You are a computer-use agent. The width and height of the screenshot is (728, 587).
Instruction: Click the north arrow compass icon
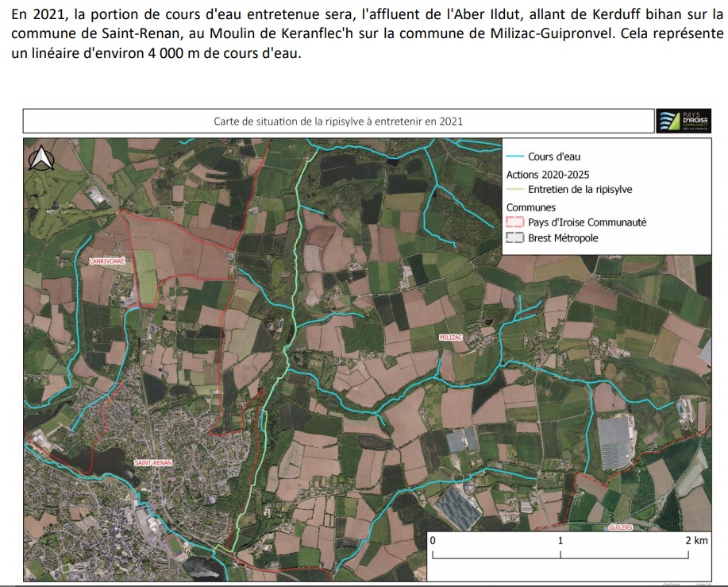click(40, 159)
